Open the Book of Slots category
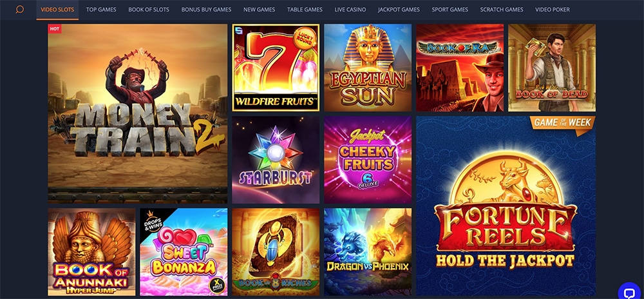Screen dimensions: 644x299 pyautogui.click(x=149, y=10)
